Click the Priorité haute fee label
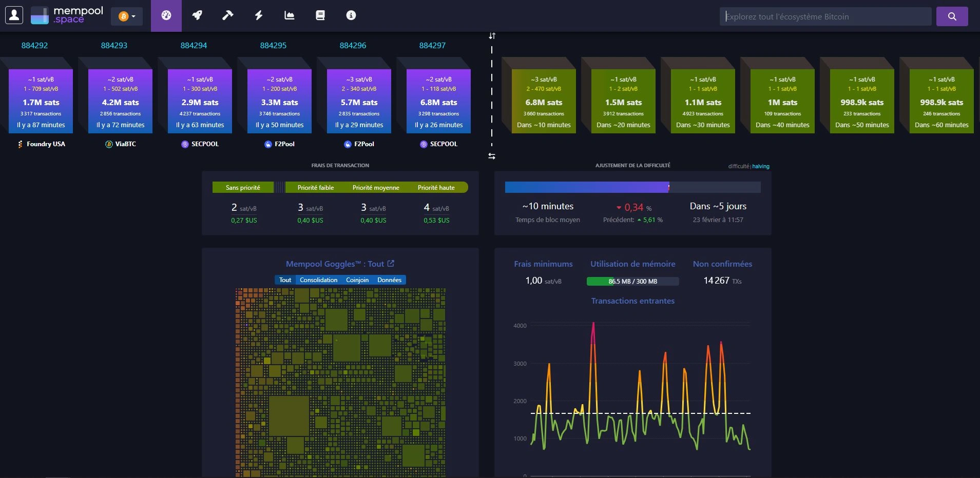980x478 pixels. tap(436, 188)
